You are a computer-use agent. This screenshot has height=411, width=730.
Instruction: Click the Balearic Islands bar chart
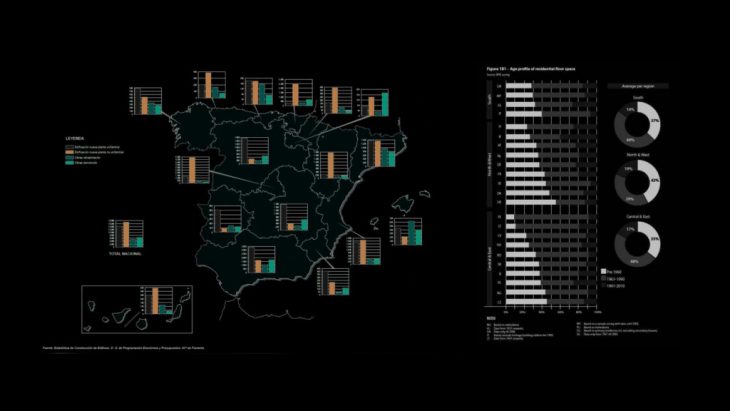click(x=407, y=231)
